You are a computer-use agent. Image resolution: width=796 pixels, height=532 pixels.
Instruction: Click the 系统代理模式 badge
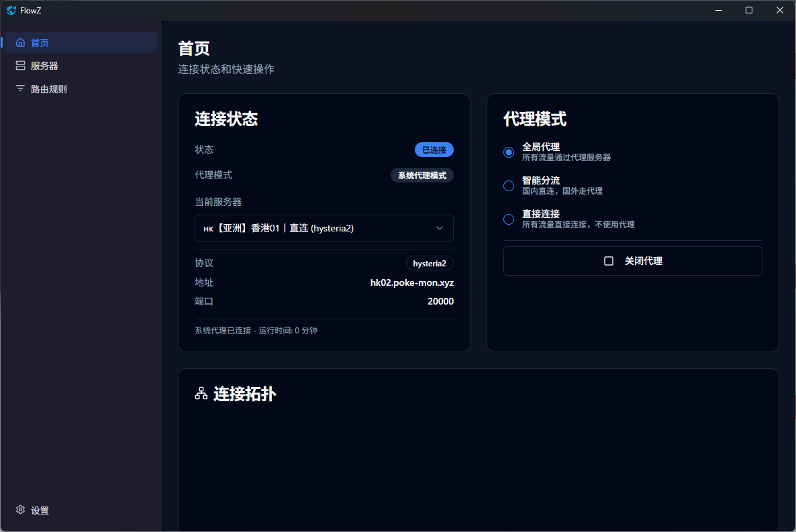tap(421, 174)
